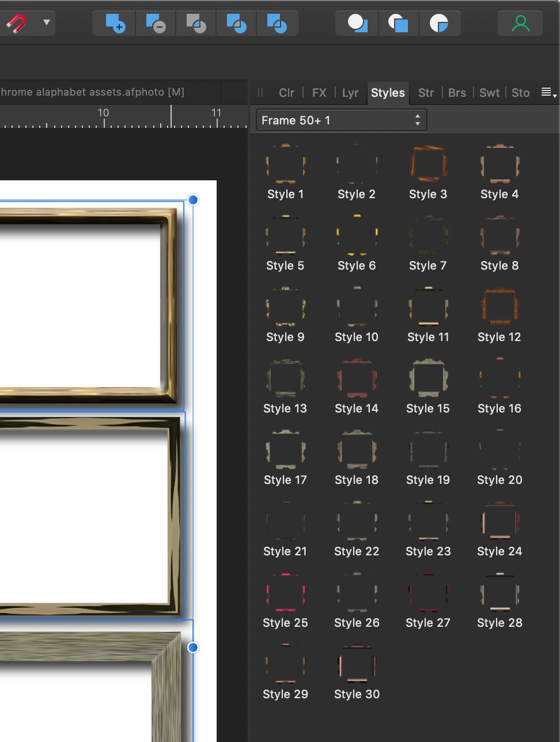560x742 pixels.
Task: Switch to the Swt panel tab
Action: click(x=490, y=93)
